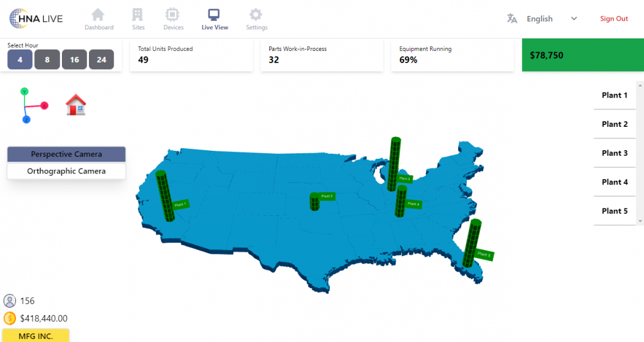Viewport: 644px width, 342px height.
Task: Sign out of the application
Action: (614, 18)
